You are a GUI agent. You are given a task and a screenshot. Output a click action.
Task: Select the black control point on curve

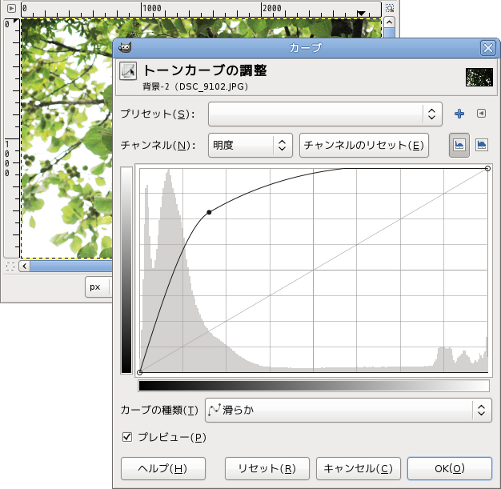tap(209, 212)
